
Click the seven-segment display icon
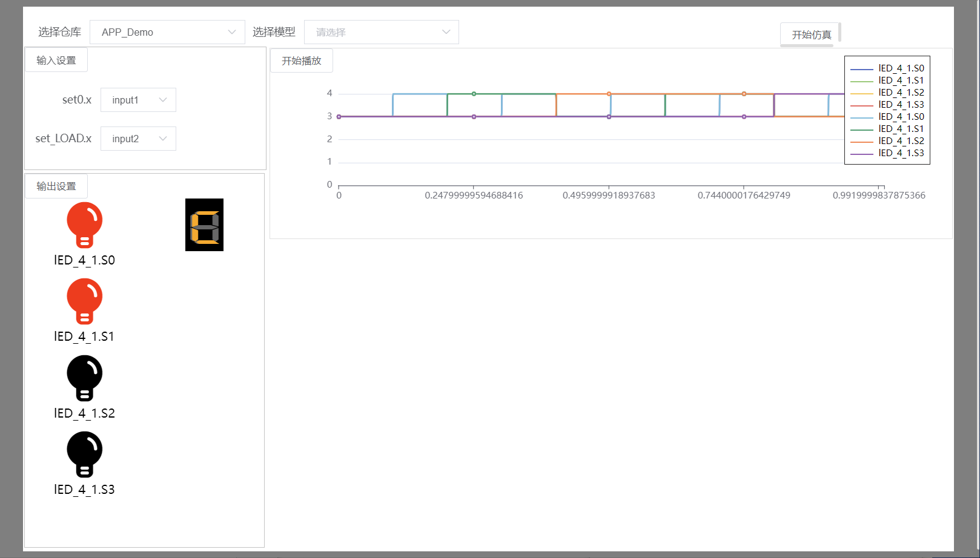pyautogui.click(x=204, y=225)
